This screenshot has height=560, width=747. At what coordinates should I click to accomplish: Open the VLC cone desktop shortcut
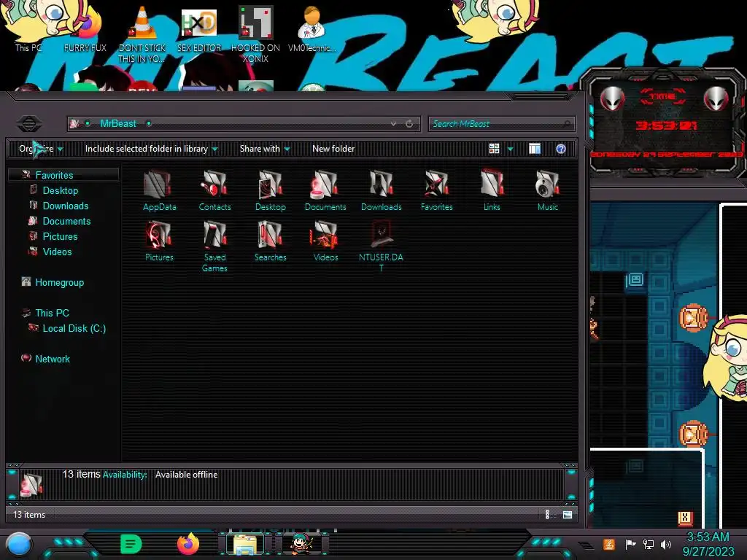(x=142, y=34)
